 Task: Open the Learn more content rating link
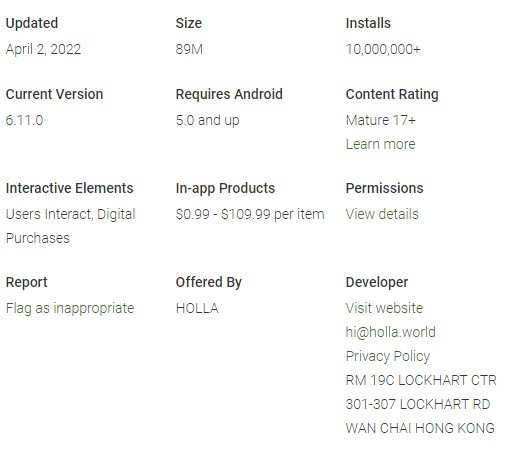coord(380,144)
